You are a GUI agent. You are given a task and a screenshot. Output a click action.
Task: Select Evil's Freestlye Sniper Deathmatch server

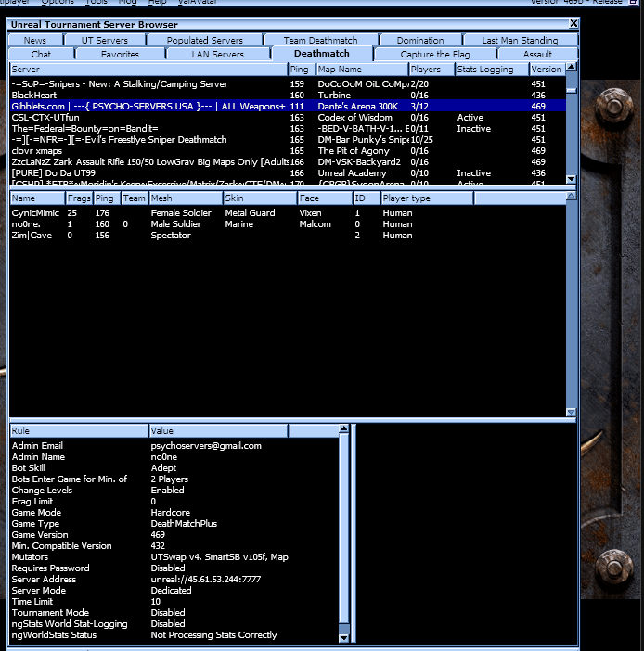click(x=288, y=140)
